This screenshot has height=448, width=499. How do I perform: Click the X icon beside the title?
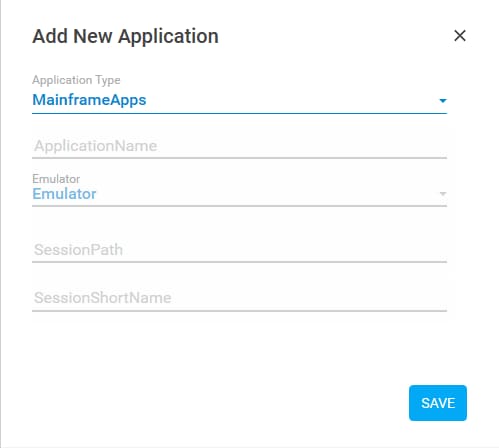pyautogui.click(x=460, y=36)
